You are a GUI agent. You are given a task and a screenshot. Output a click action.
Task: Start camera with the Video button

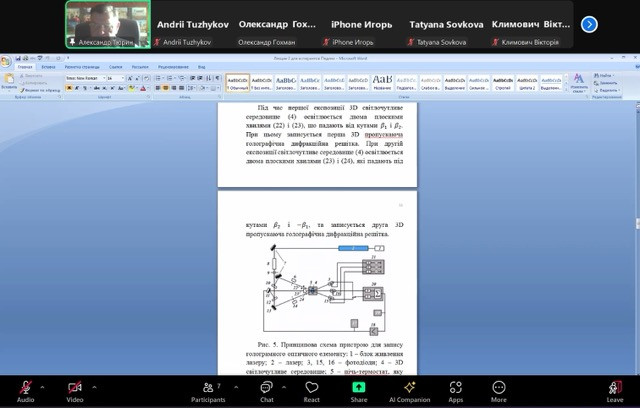75,391
